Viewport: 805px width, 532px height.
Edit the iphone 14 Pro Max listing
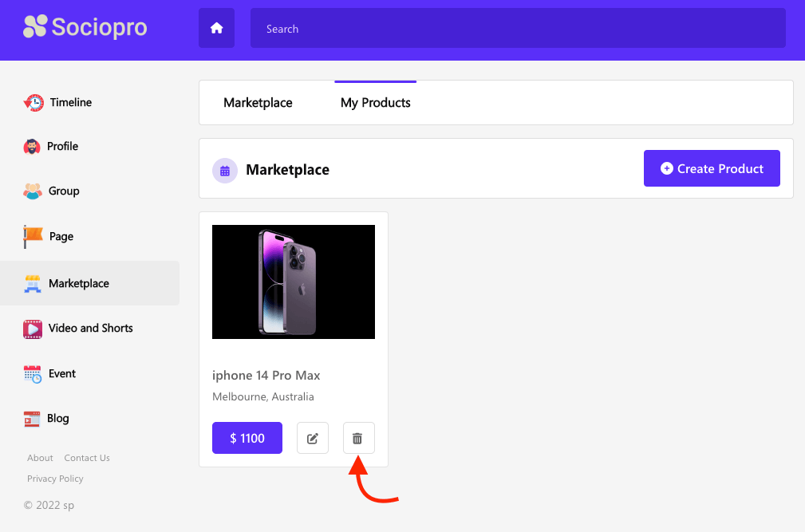tap(312, 437)
